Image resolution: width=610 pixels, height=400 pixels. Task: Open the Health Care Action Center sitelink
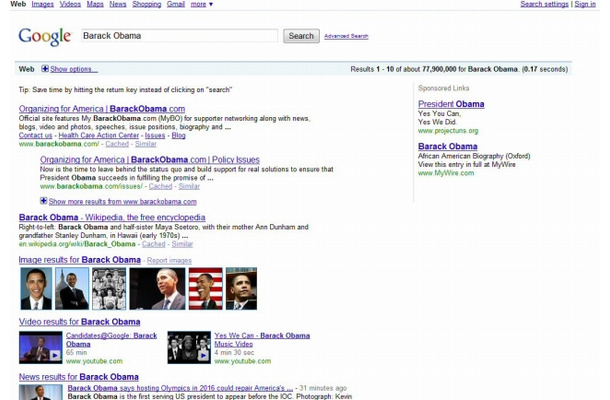(98, 135)
